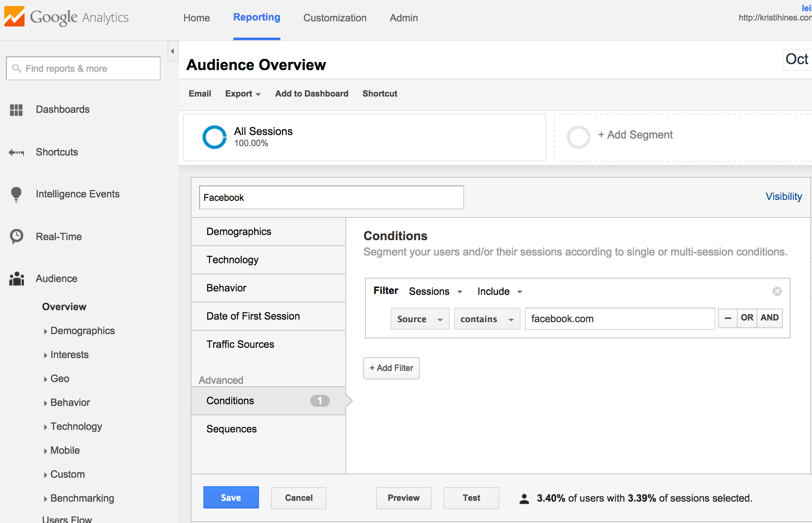This screenshot has width=812, height=523.
Task: Click the Intelligence Events lightbulb icon
Action: coord(16,194)
